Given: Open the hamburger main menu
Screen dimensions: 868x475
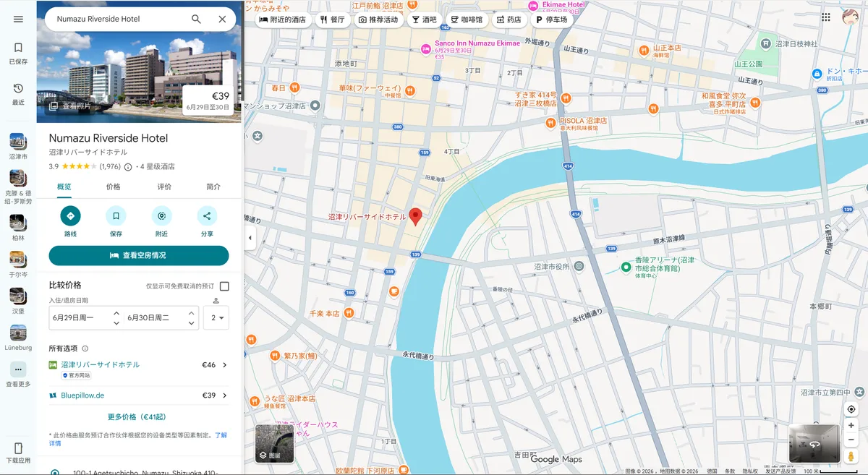Looking at the screenshot, I should tap(18, 19).
